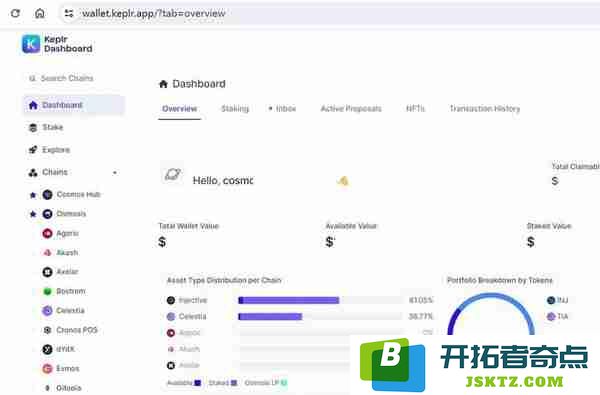Select the Osmosis chain icon
The width and height of the screenshot is (600, 395).
47,214
